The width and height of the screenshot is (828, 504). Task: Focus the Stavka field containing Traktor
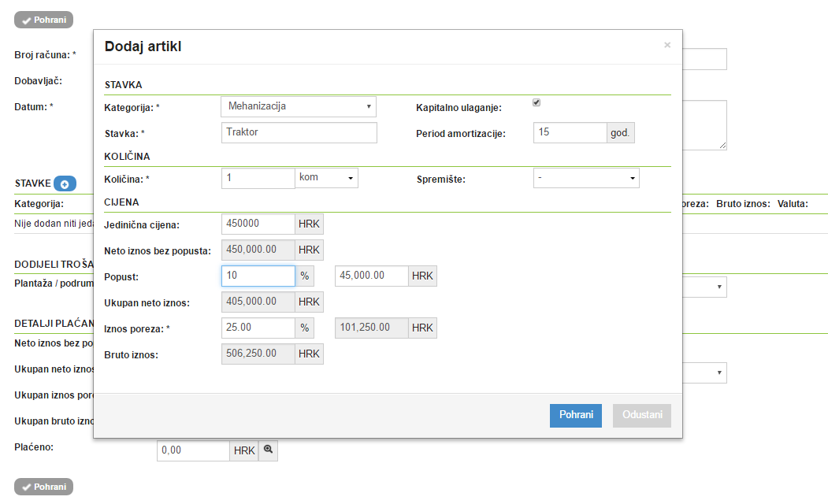point(299,132)
